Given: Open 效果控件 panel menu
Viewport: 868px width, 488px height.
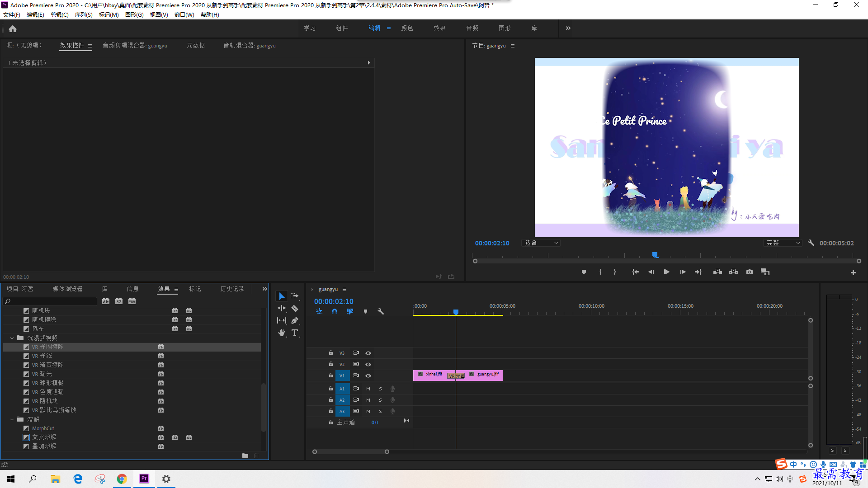Looking at the screenshot, I should point(90,46).
